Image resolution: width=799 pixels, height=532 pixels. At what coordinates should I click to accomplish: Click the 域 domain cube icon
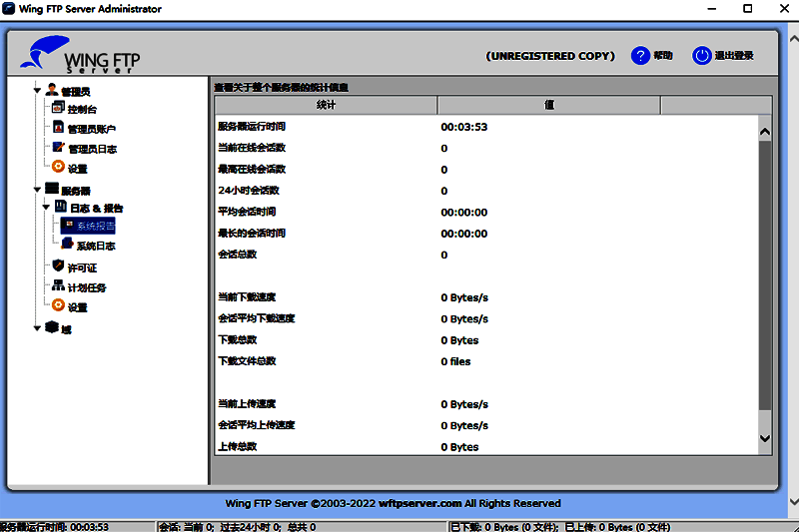[x=52, y=327]
